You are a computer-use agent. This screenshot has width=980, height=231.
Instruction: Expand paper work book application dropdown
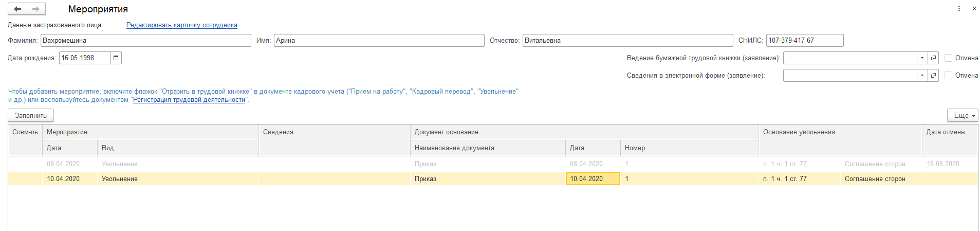[922, 58]
